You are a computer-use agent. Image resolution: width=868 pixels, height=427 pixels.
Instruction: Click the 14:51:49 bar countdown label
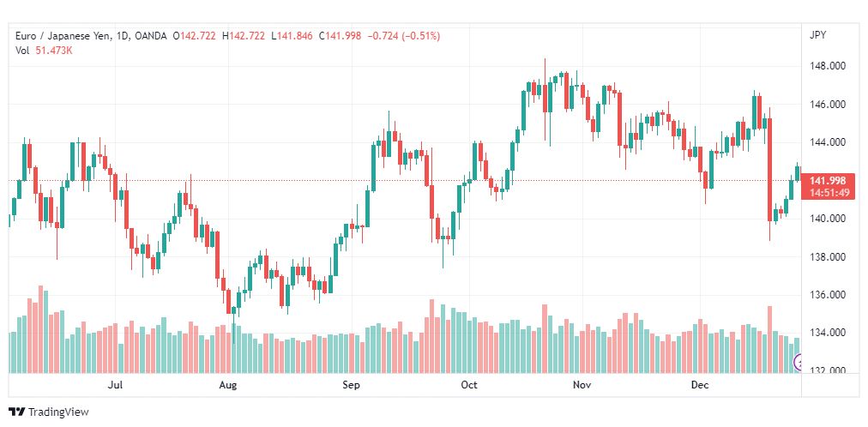(x=828, y=192)
